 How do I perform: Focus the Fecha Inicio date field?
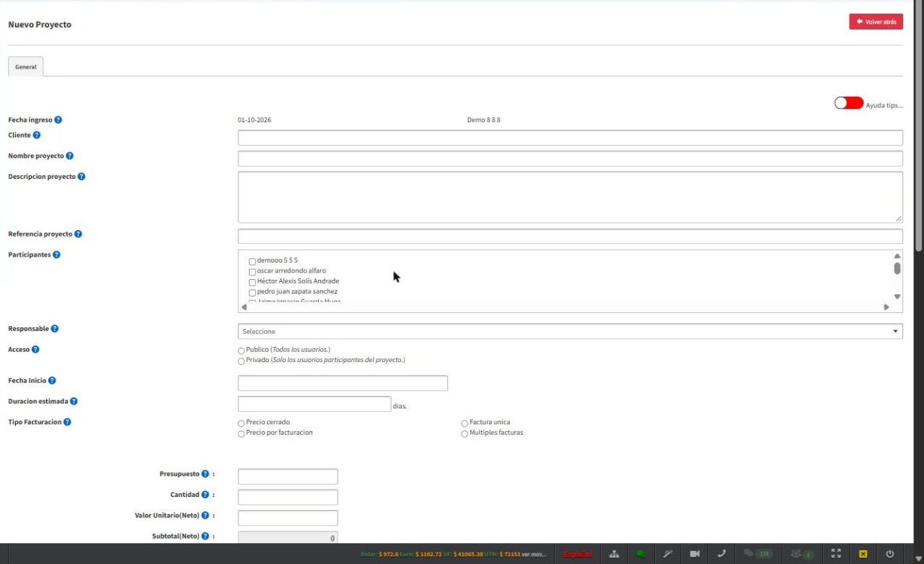343,383
